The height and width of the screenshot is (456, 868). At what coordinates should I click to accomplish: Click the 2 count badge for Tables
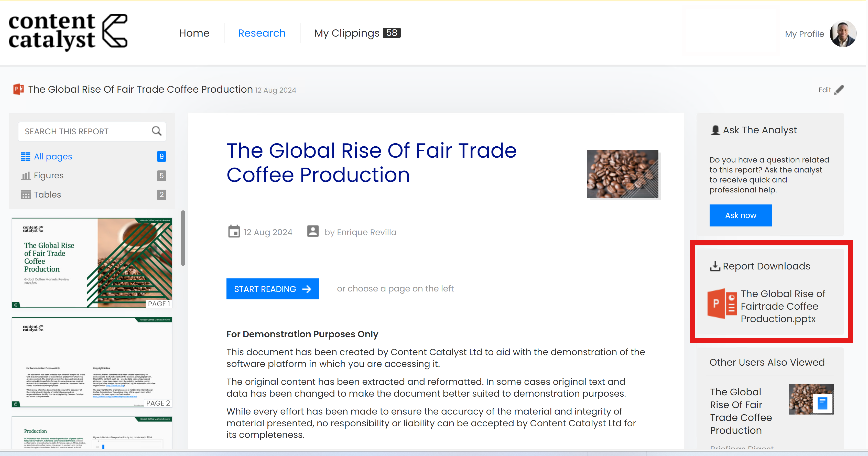pos(161,195)
